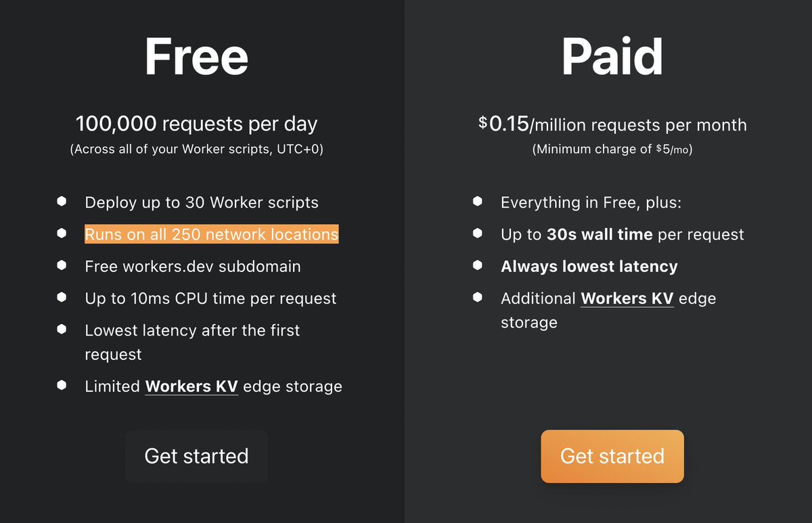The image size is (812, 523).
Task: Click the Free plan Get started button
Action: (x=196, y=456)
